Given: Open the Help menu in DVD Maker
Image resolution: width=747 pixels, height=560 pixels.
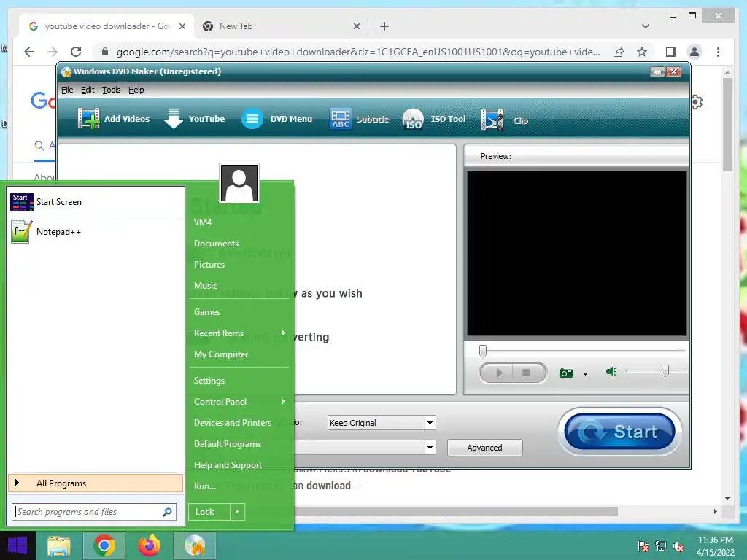Looking at the screenshot, I should click(x=136, y=90).
